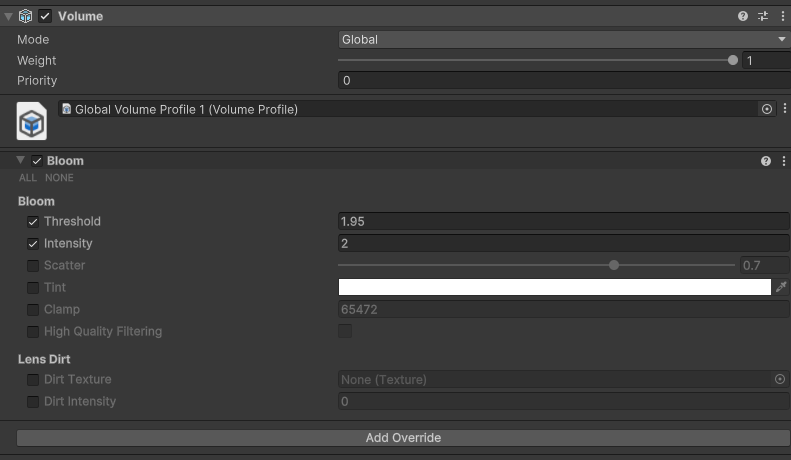This screenshot has width=791, height=460.
Task: Enable the Dirt Intensity override checkbox
Action: [x=33, y=402]
